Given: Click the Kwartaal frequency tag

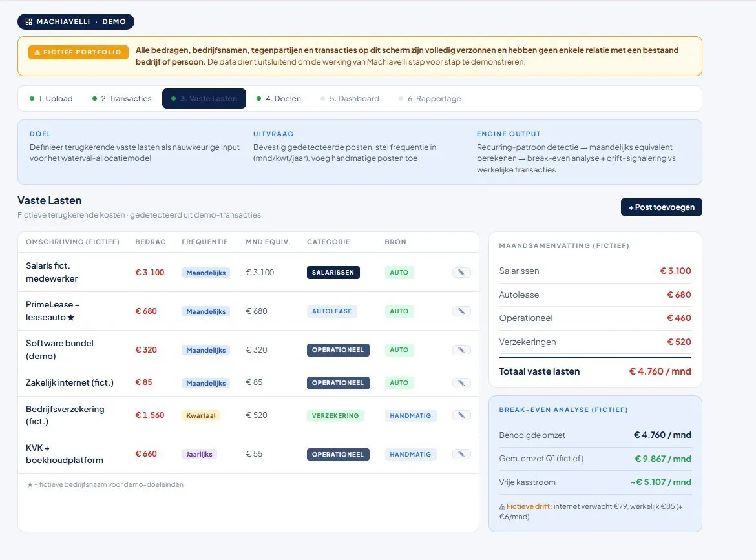Looking at the screenshot, I should point(201,415).
